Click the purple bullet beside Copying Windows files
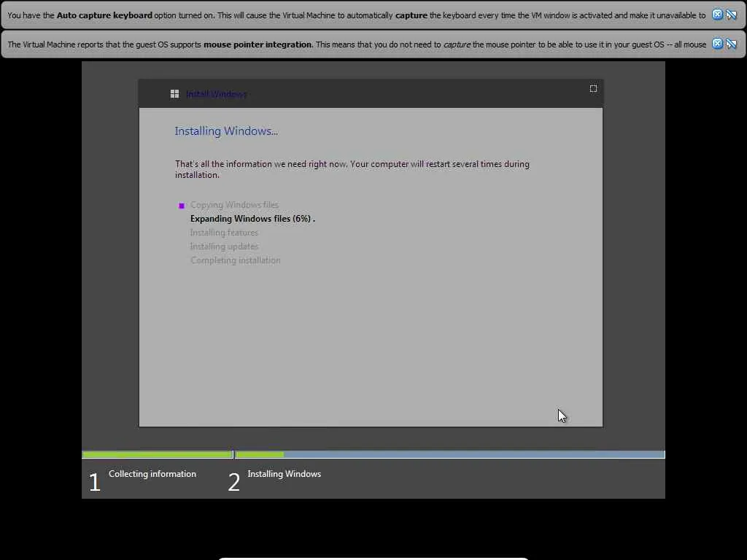747x560 pixels. point(182,206)
